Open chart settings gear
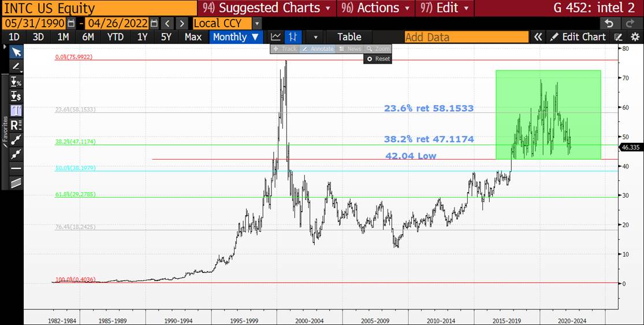Screen dimensions: 644x325 [635, 37]
